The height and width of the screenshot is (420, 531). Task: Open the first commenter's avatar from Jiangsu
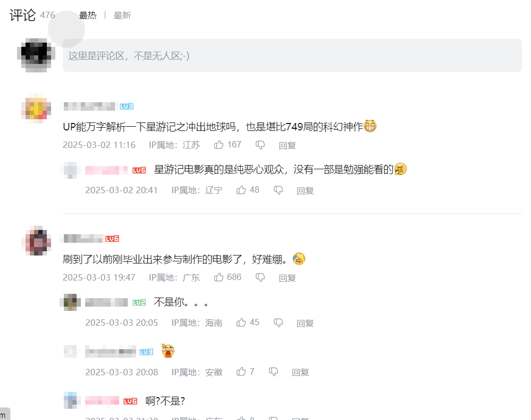pos(36,109)
